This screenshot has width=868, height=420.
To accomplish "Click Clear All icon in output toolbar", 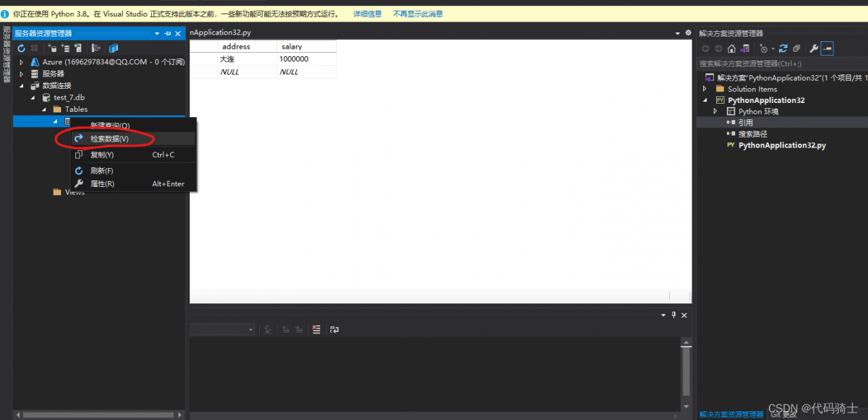I will (x=316, y=329).
